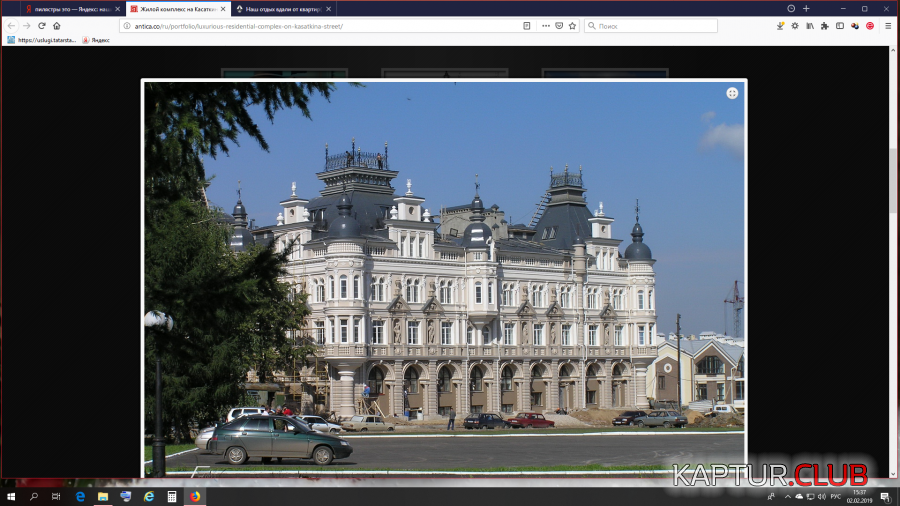Viewport: 900px width, 506px height.
Task: Click the clock icon beside new tab
Action: 791,9
